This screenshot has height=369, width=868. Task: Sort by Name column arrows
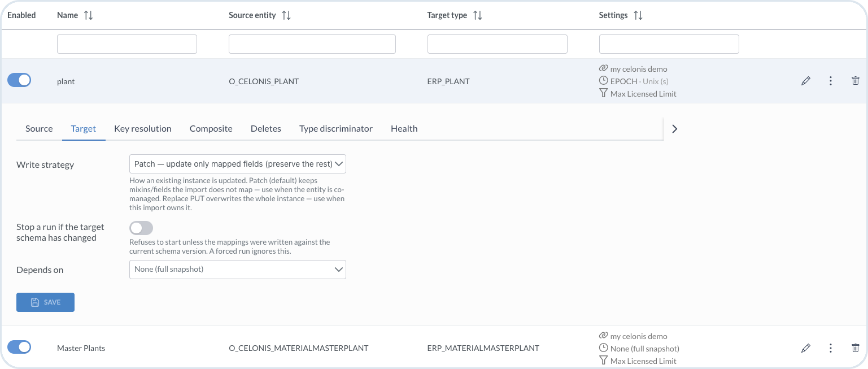(88, 16)
